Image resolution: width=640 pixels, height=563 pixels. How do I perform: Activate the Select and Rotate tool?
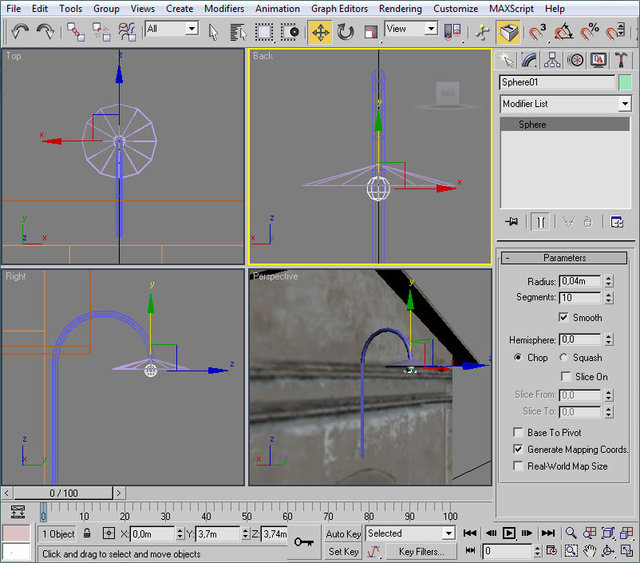(345, 31)
